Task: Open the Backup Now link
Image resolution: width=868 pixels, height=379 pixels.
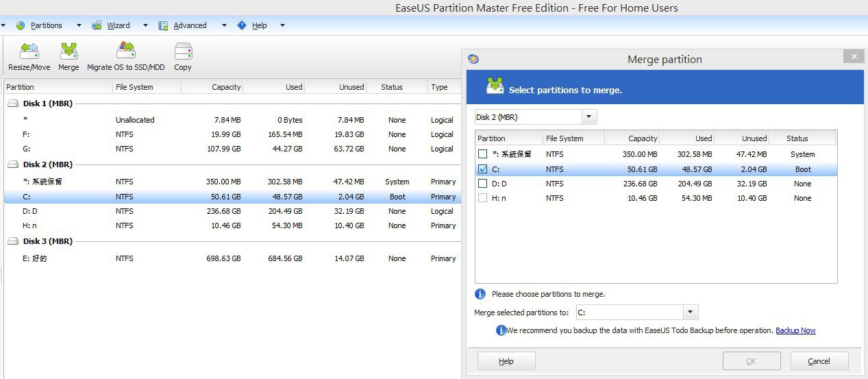Action: tap(795, 330)
